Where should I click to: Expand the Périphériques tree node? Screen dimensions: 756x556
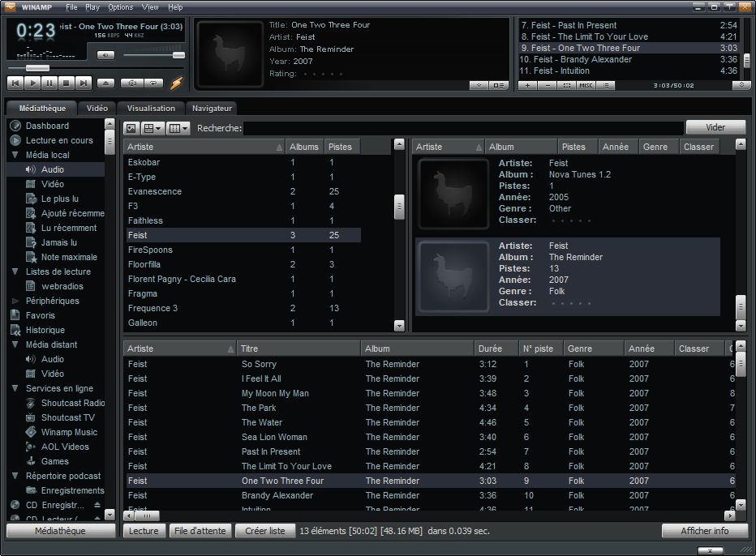click(x=15, y=301)
